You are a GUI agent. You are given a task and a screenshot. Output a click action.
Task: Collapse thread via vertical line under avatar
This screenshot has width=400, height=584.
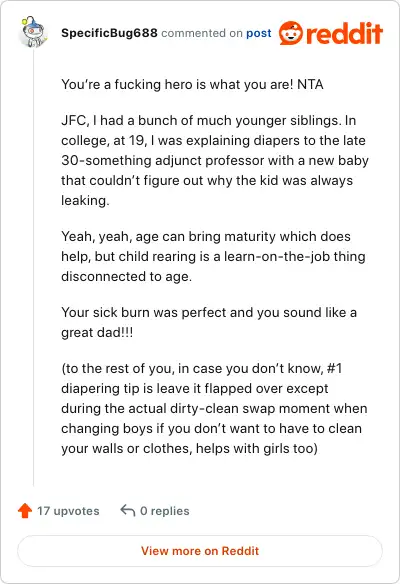click(x=34, y=268)
